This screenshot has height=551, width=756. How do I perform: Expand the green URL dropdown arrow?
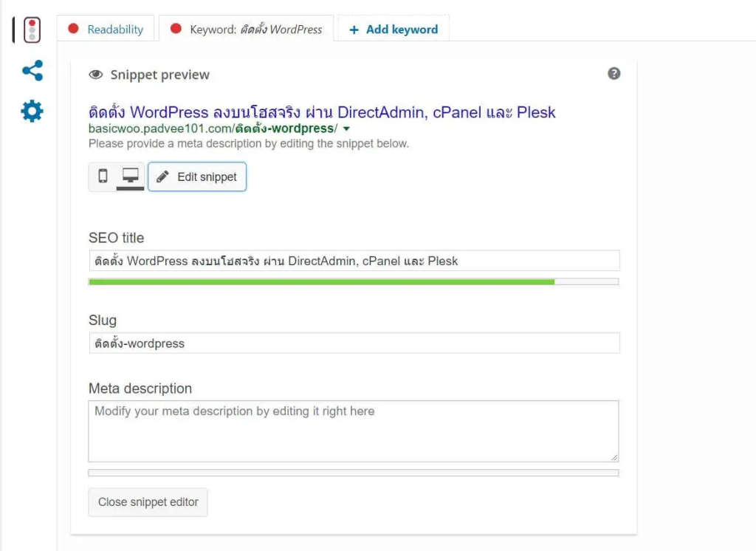[x=346, y=129]
